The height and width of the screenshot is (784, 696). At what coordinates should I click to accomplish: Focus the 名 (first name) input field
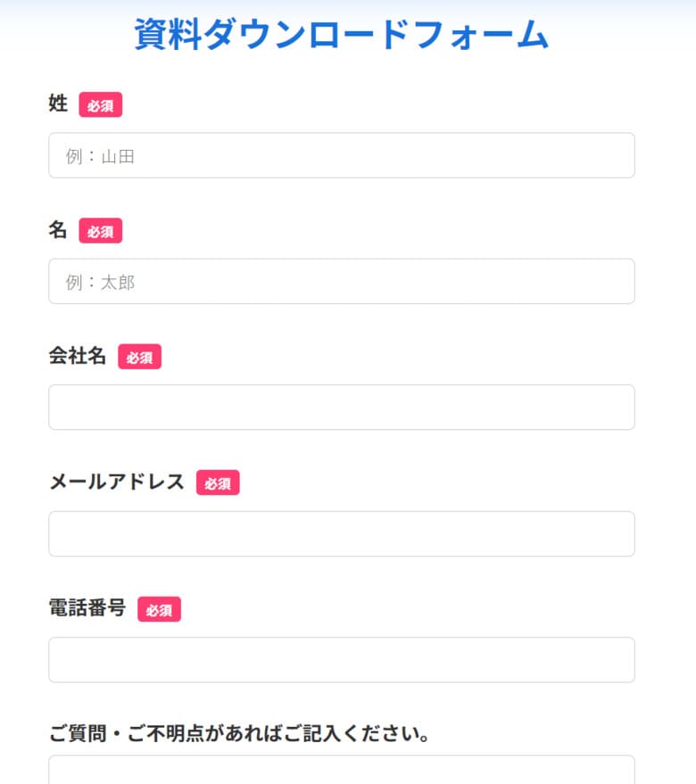342,282
